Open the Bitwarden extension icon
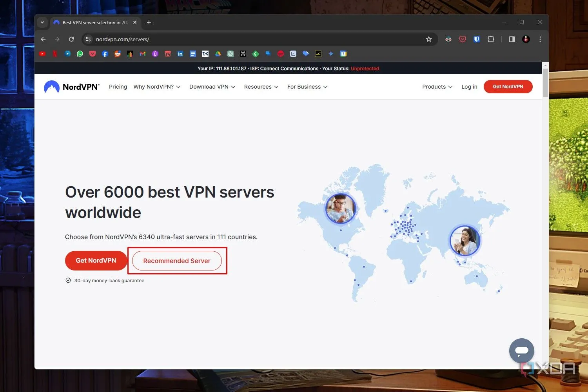Viewport: 588px width, 392px height. (x=476, y=39)
